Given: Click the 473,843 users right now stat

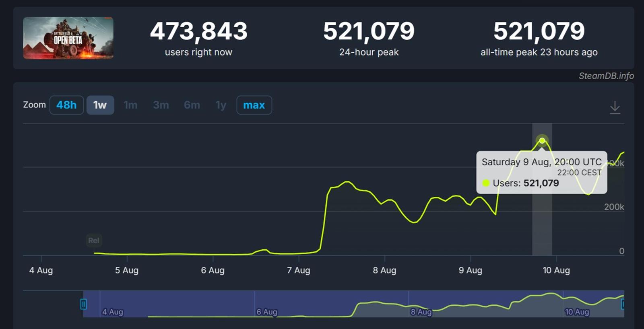Looking at the screenshot, I should pos(198,31).
